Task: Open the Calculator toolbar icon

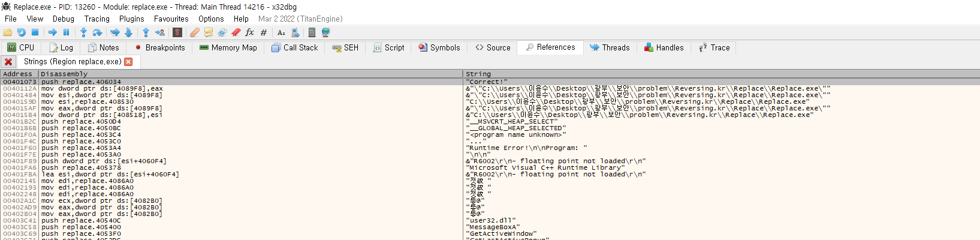Action: pos(312,32)
